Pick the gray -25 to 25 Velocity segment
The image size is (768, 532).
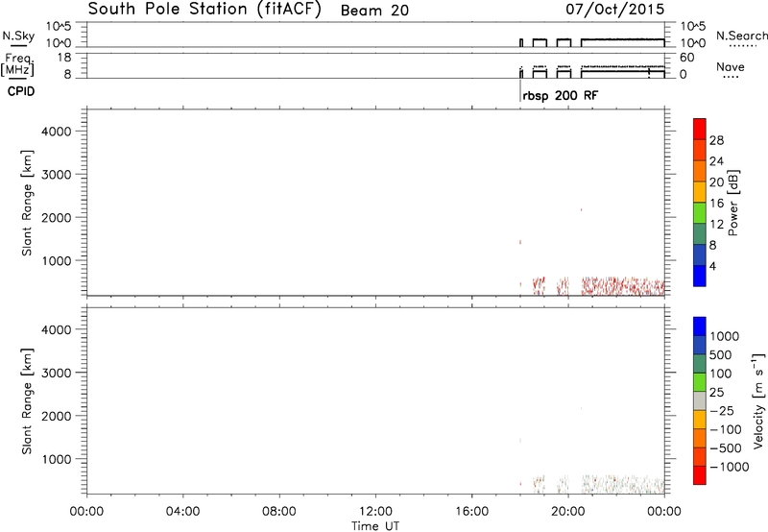pos(700,400)
